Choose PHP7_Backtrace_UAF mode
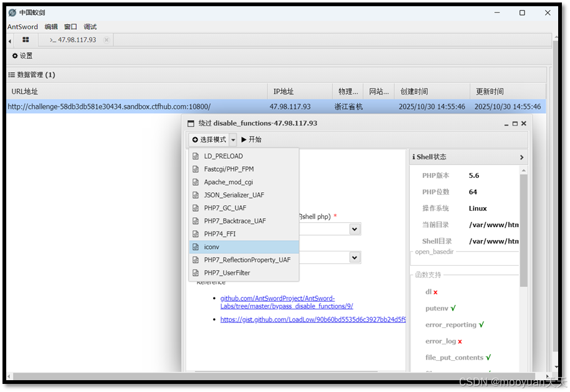The height and width of the screenshot is (392, 570). pos(244,221)
